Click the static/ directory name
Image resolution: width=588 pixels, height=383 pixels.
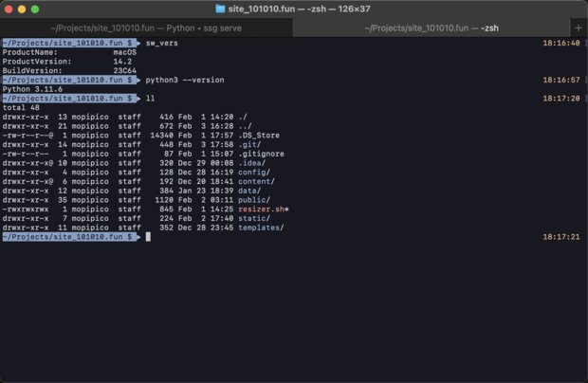click(254, 218)
